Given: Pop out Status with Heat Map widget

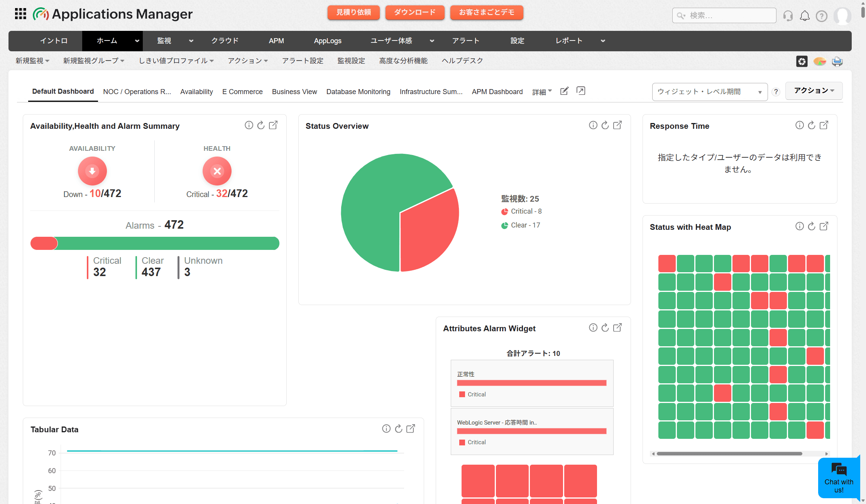Looking at the screenshot, I should 824,226.
